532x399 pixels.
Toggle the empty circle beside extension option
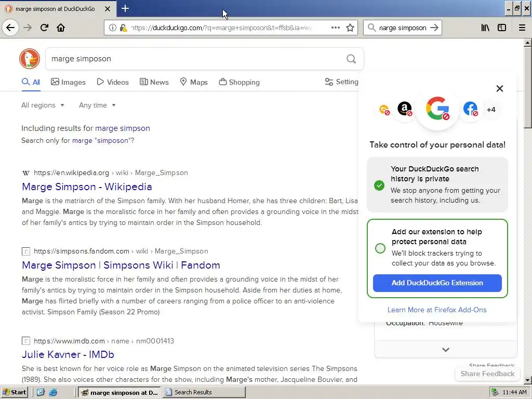tap(380, 248)
